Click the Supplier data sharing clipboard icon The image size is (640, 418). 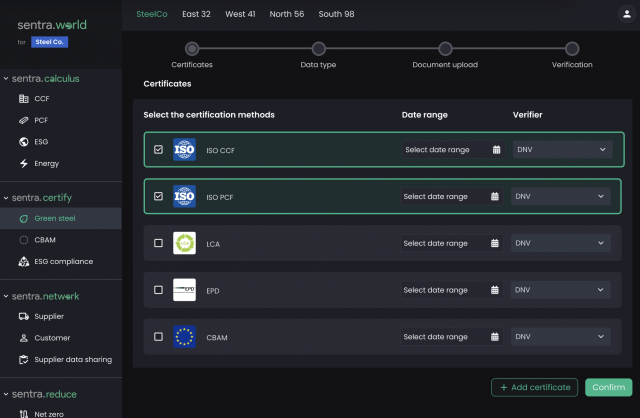click(24, 360)
